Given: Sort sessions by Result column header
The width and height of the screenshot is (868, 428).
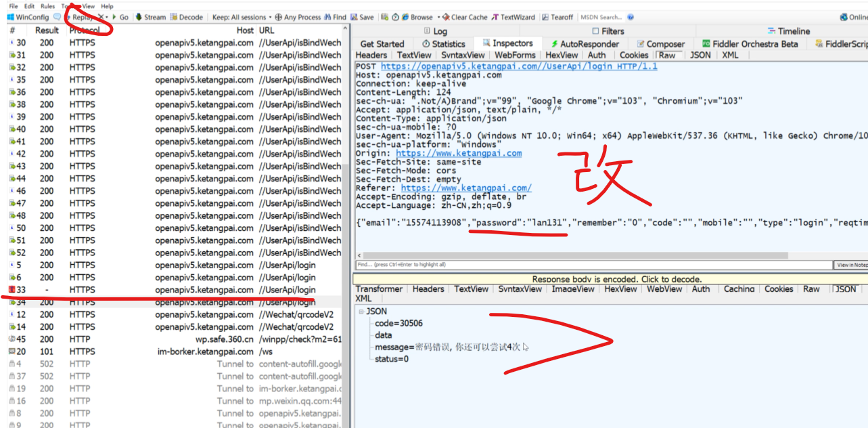Looking at the screenshot, I should 47,30.
